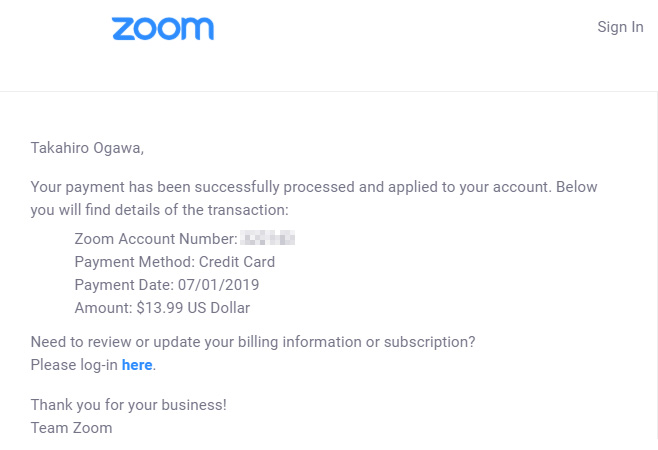The width and height of the screenshot is (658, 450).
Task: Click the '$13.99 US Dollar' amount
Action: (194, 308)
